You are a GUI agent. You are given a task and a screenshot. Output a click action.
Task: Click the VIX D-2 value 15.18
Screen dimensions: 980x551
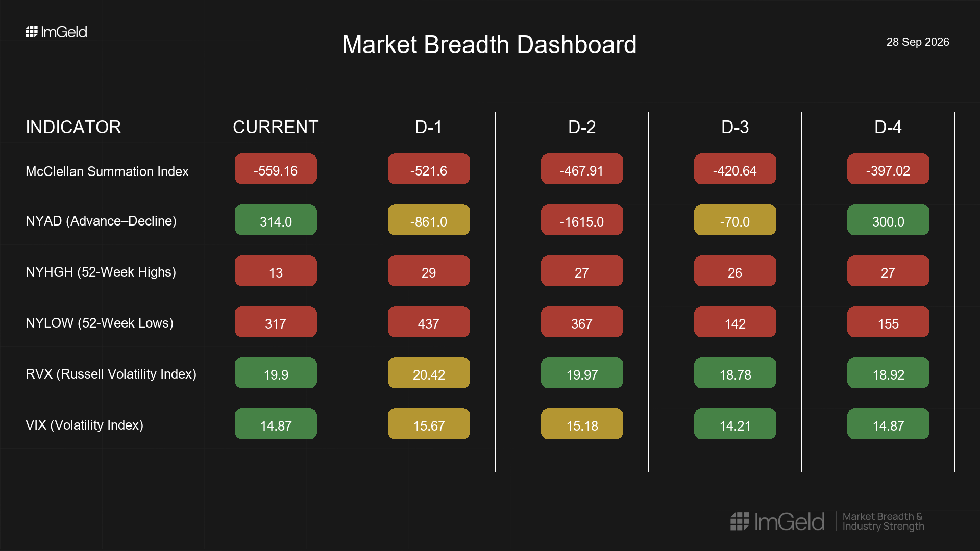(582, 424)
